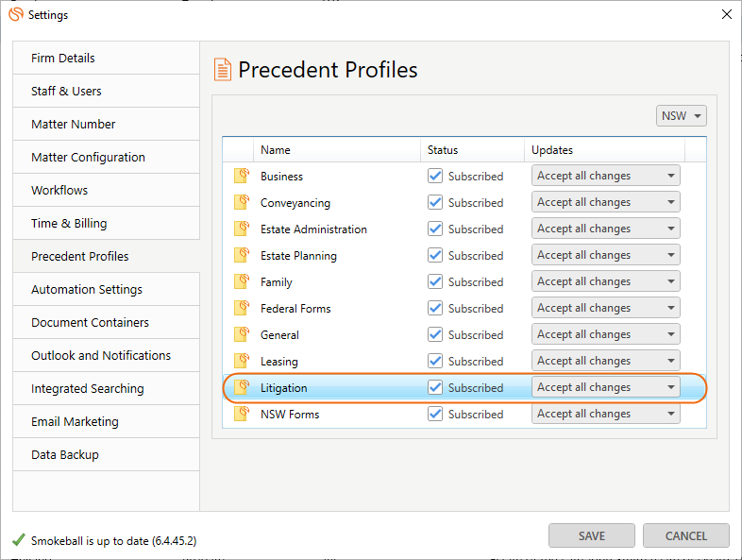This screenshot has height=560, width=742.
Task: Open Updates dropdown for Family
Action: pos(606,281)
